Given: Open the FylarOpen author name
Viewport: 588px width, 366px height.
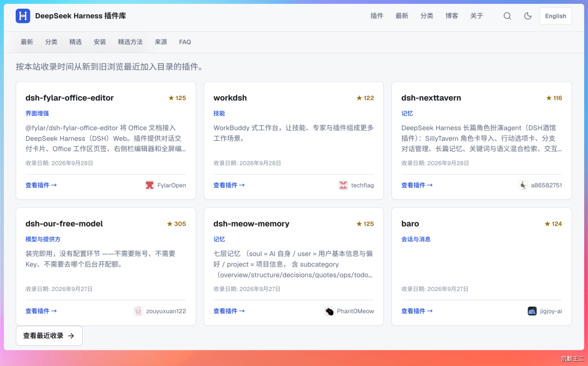Looking at the screenshot, I should 171,185.
